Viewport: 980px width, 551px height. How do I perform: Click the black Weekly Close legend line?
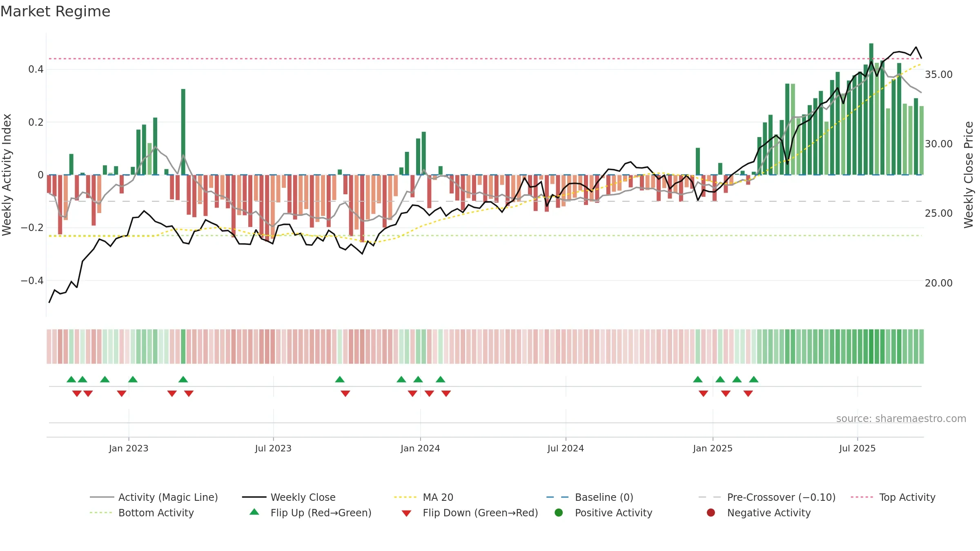click(254, 497)
